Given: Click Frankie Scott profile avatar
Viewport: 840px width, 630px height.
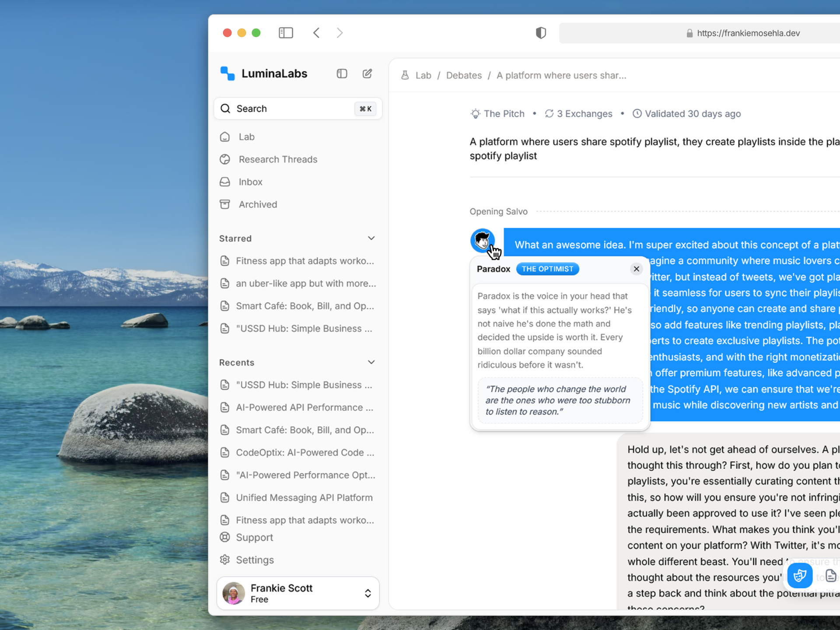Looking at the screenshot, I should coord(234,593).
